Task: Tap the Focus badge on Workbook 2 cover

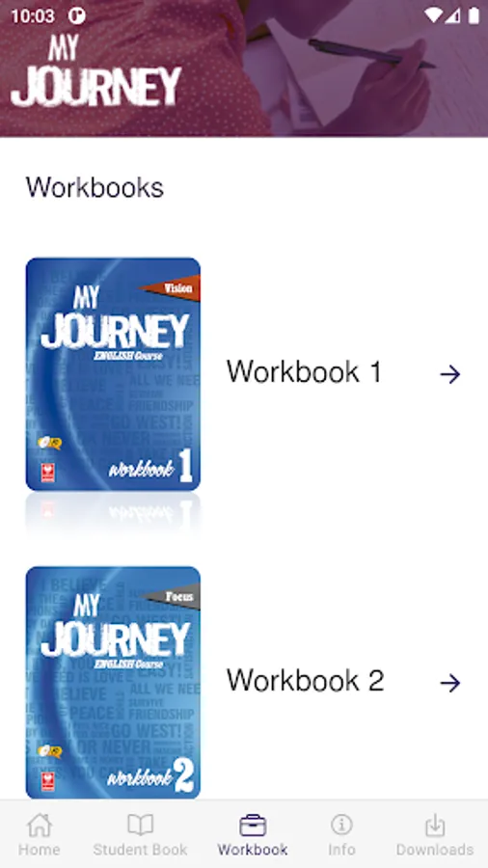Action: [x=173, y=597]
